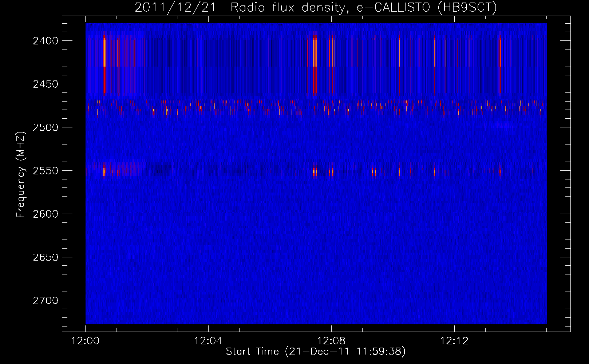Select the 2650 frequency tick label

tap(46, 257)
